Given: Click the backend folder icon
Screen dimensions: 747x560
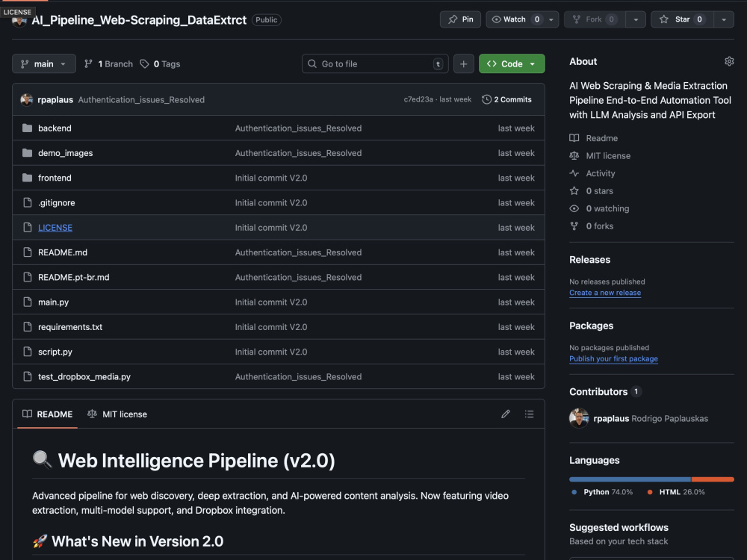Looking at the screenshot, I should click(27, 128).
